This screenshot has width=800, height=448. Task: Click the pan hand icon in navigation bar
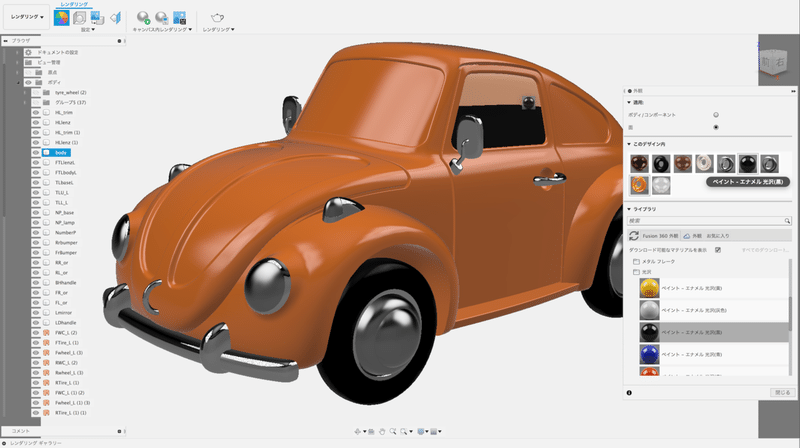382,432
